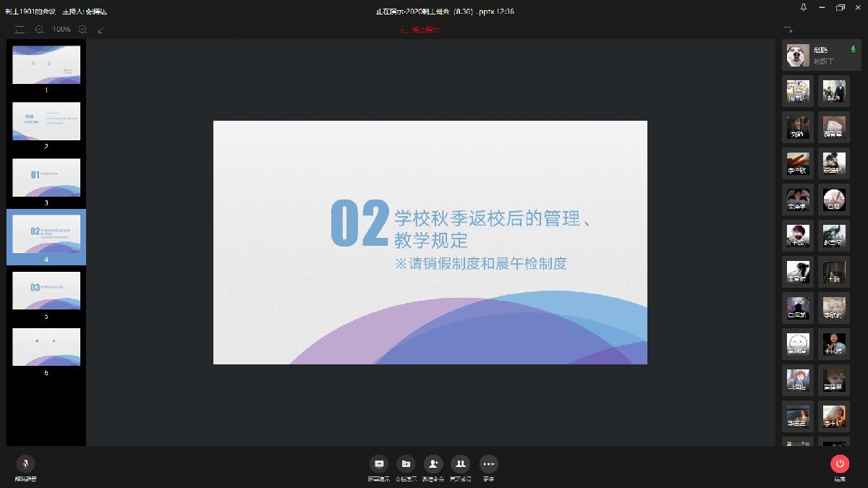The width and height of the screenshot is (868, 488).
Task: Toggle the host's green microphone indicator
Action: [854, 49]
